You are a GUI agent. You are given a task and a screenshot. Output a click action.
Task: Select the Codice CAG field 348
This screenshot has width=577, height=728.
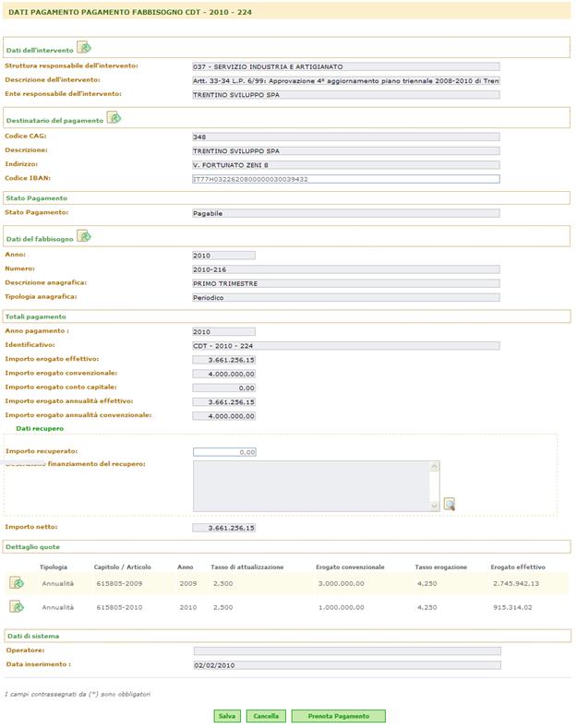tap(346, 137)
